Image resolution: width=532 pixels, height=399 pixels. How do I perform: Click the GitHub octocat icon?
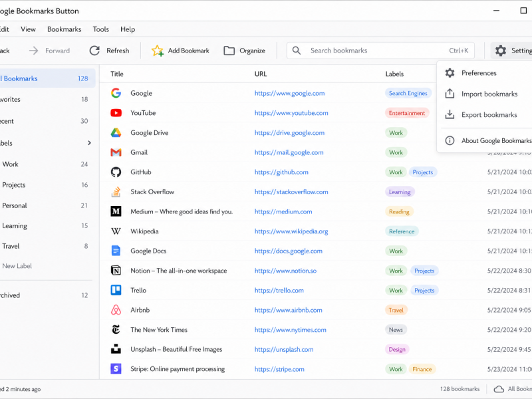point(116,172)
